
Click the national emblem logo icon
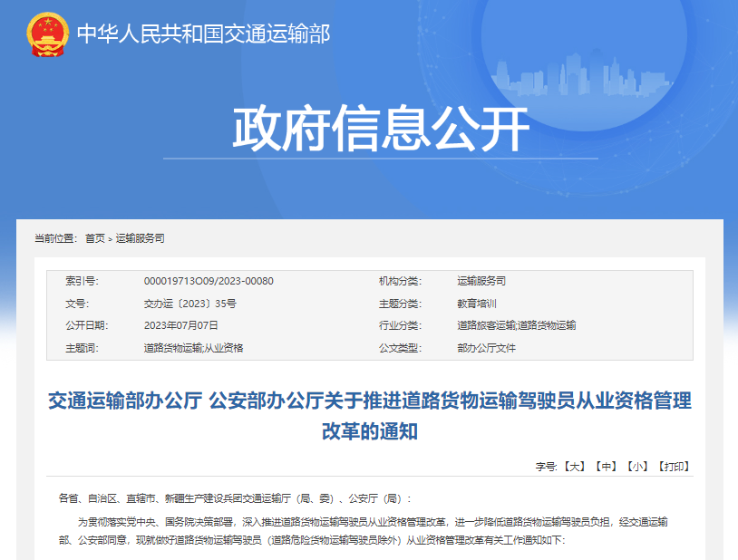pyautogui.click(x=47, y=34)
